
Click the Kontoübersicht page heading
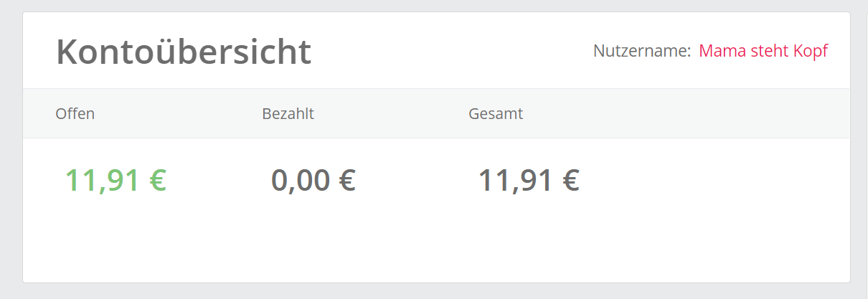(184, 52)
